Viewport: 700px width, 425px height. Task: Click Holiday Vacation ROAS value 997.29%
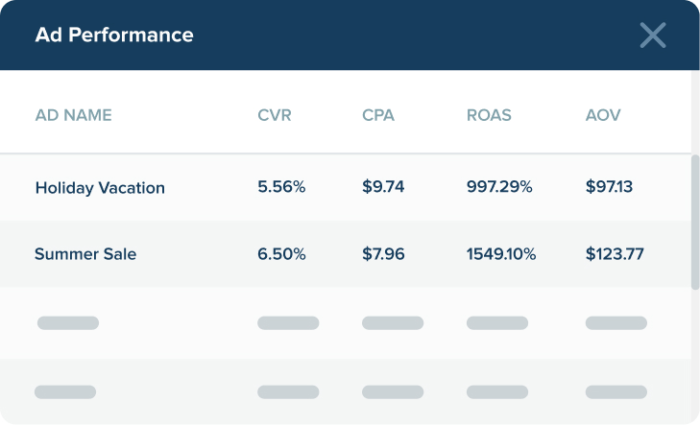click(x=500, y=187)
